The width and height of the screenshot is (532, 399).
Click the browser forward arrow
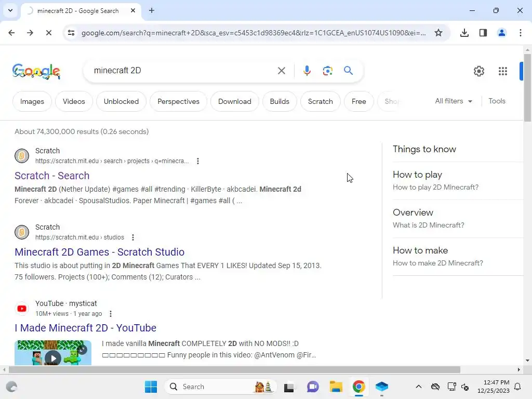(30, 33)
